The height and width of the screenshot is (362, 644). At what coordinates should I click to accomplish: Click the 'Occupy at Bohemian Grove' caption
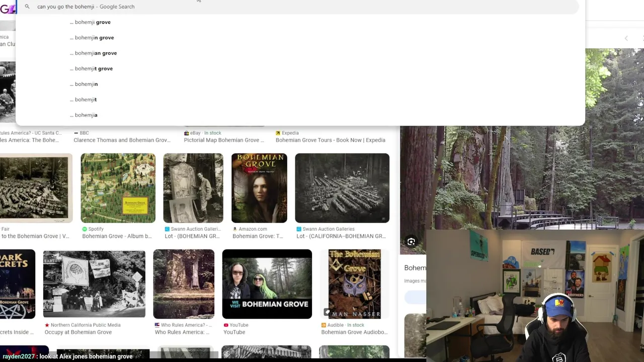coord(78,332)
